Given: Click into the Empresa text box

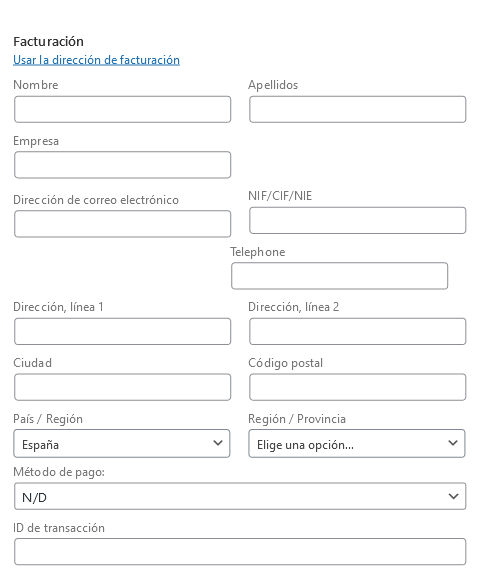Looking at the screenshot, I should click(123, 165).
